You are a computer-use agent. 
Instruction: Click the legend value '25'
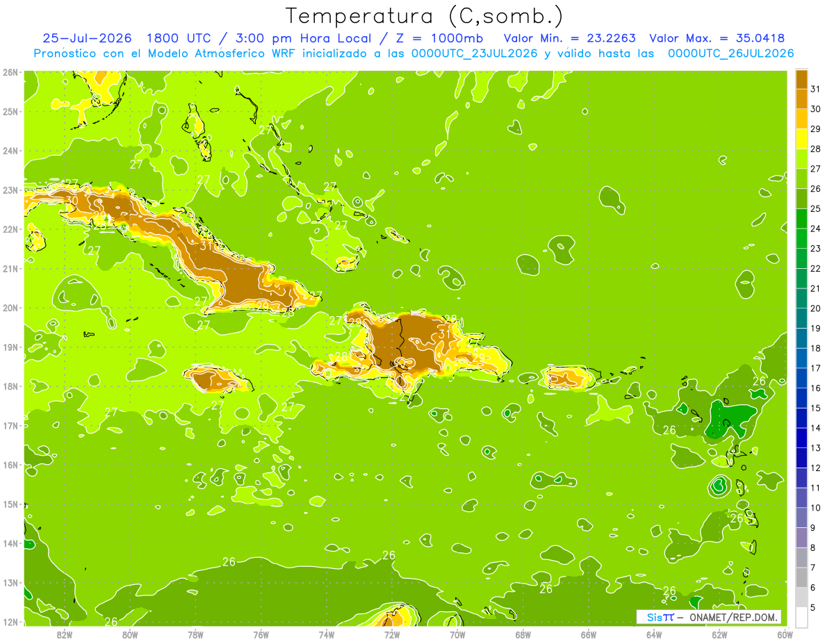[815, 208]
